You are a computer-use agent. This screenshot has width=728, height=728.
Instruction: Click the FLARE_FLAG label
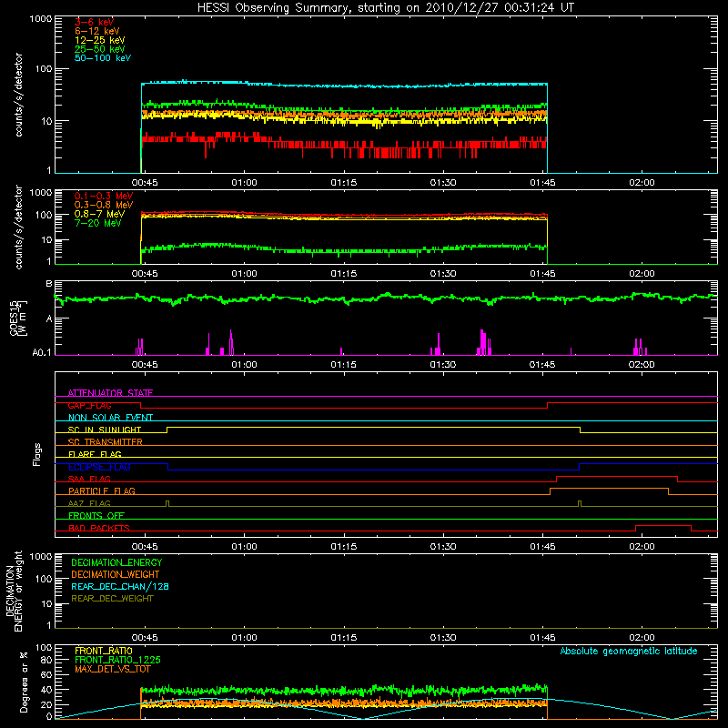pos(95,454)
